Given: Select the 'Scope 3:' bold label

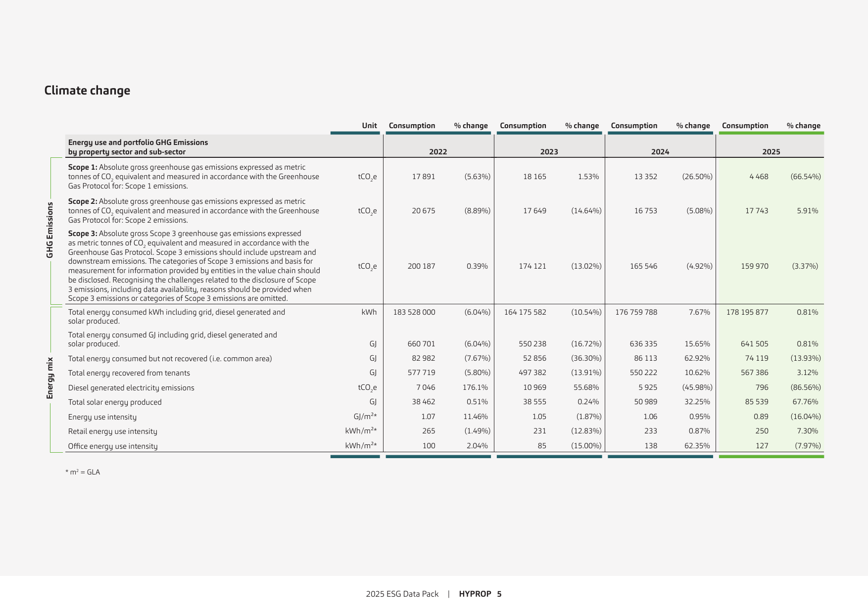Looking at the screenshot, I should pyautogui.click(x=83, y=234).
